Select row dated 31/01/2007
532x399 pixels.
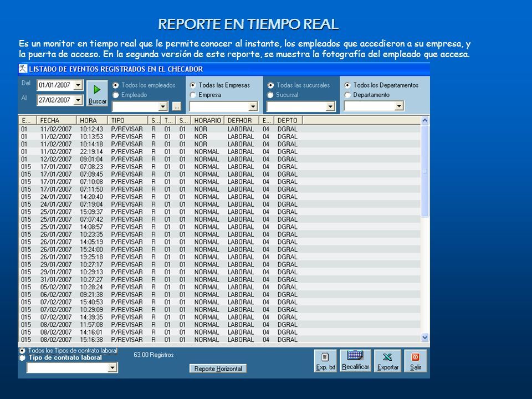pos(219,279)
